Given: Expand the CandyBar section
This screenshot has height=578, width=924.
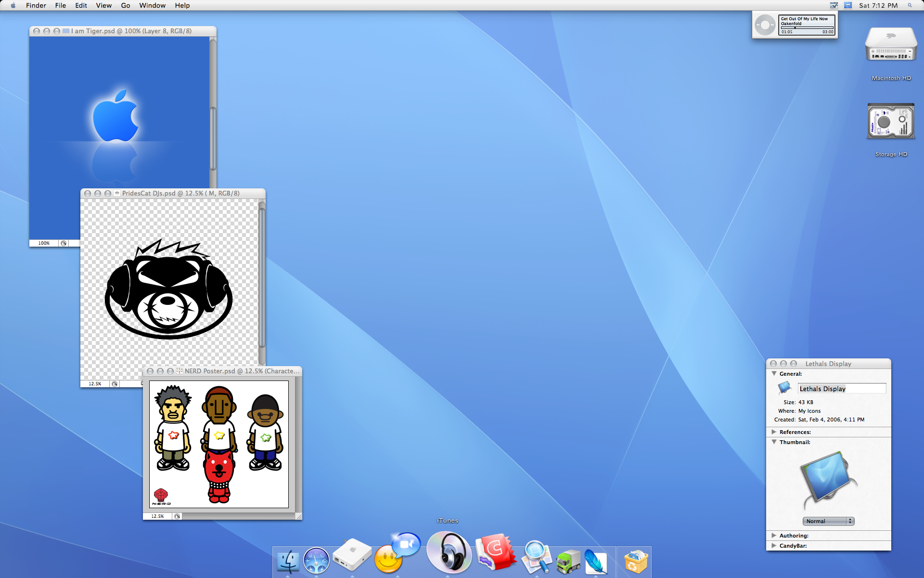Looking at the screenshot, I should pos(774,546).
